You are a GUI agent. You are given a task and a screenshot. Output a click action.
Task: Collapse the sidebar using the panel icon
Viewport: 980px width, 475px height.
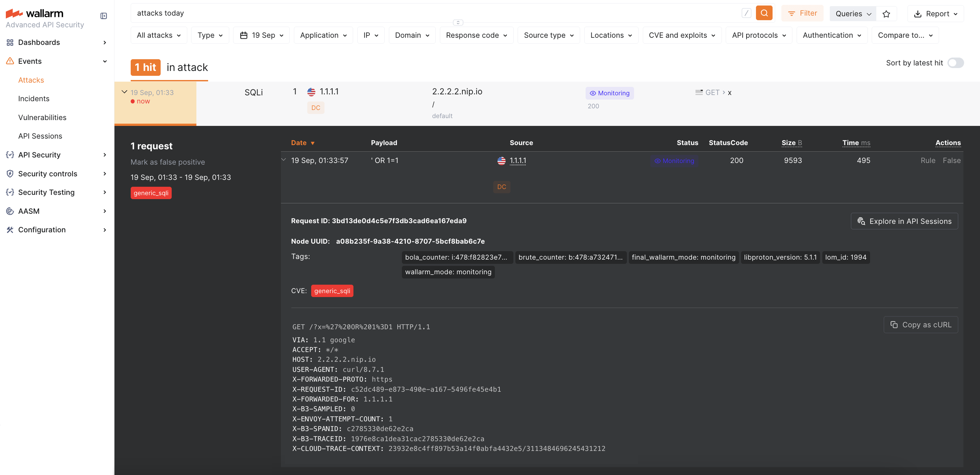(x=103, y=16)
